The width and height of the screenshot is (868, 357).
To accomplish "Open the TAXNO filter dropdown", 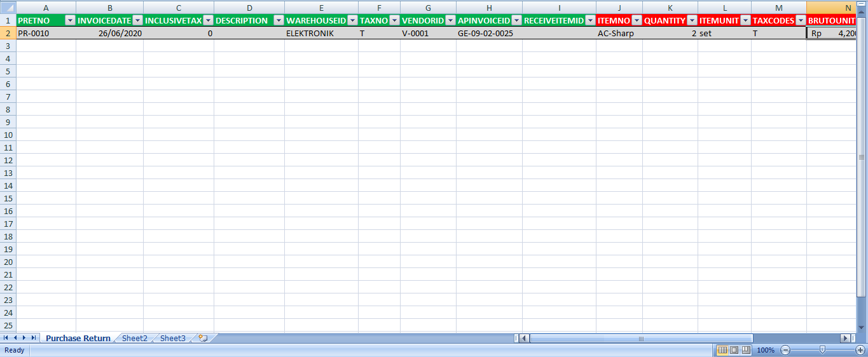I will point(394,20).
